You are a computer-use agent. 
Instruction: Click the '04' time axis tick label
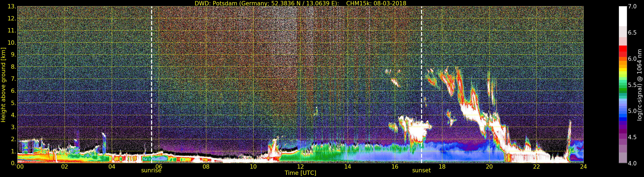pos(112,167)
